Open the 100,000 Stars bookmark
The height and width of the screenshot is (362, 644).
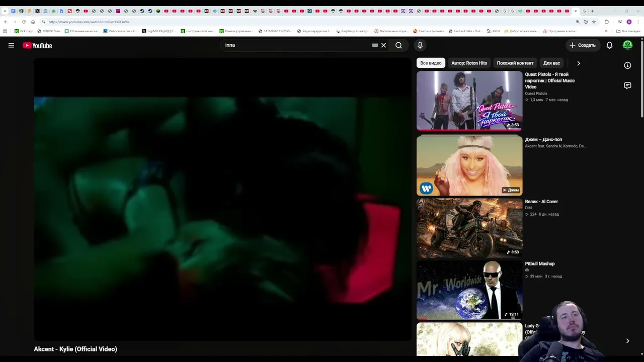[x=49, y=31]
